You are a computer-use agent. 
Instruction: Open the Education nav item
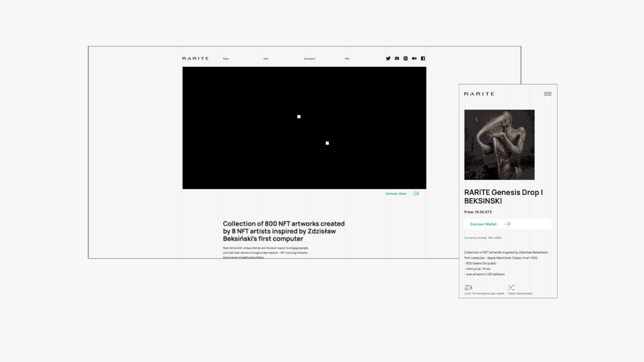(x=310, y=59)
